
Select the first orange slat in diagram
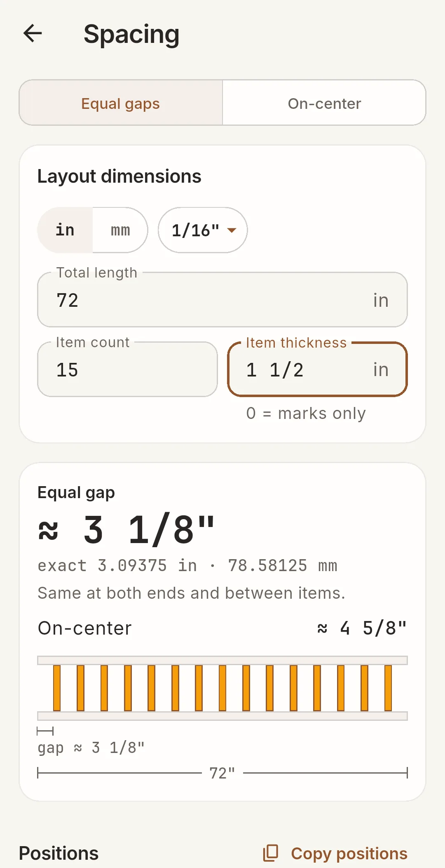click(x=57, y=688)
